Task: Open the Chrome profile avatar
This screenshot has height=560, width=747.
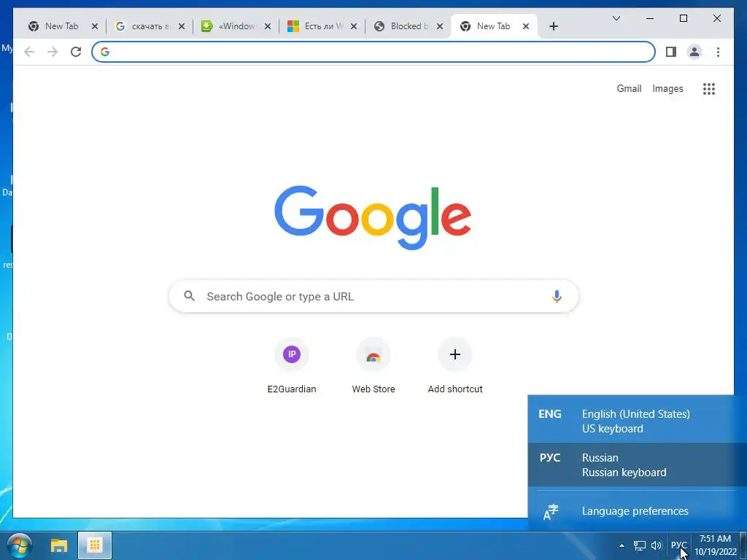Action: pyautogui.click(x=694, y=52)
